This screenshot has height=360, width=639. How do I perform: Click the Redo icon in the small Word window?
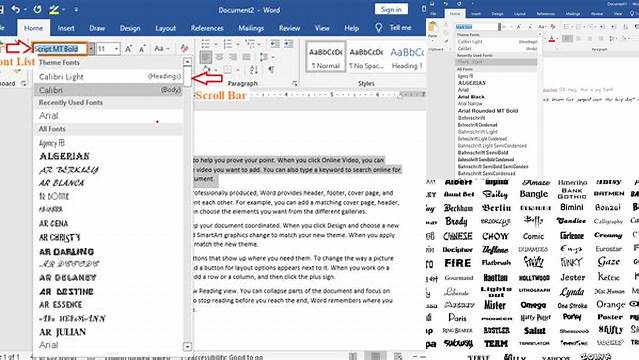pyautogui.click(x=459, y=4)
